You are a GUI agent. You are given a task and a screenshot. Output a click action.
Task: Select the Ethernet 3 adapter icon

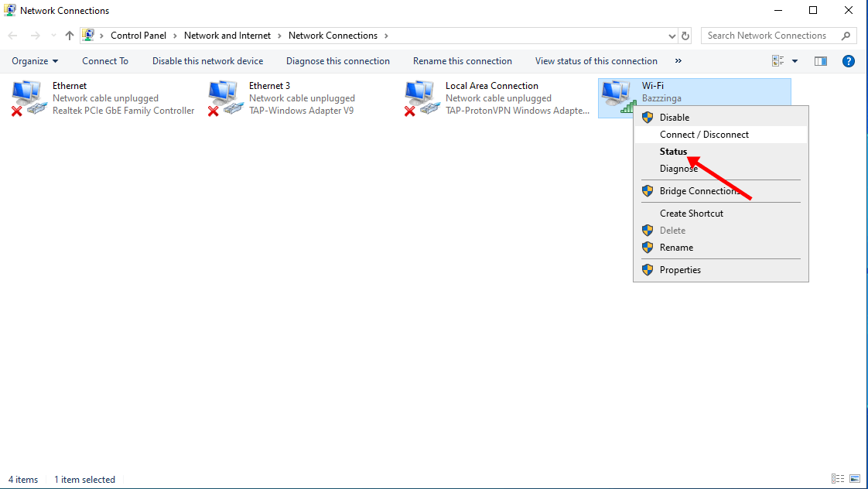pos(225,98)
